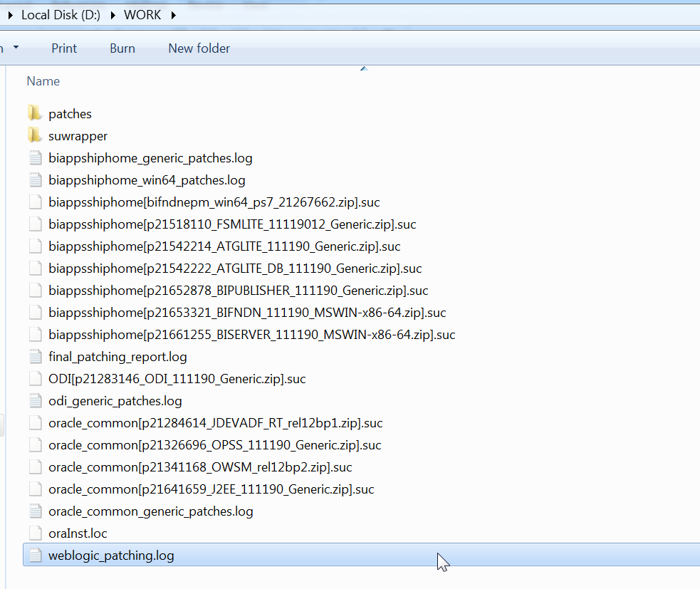Screen dimensions: 700x589
Task: Select biappsshiphome[p21652878_BIPUBLISHER_111190_Generic.zip].suc name
Action: 239,291
